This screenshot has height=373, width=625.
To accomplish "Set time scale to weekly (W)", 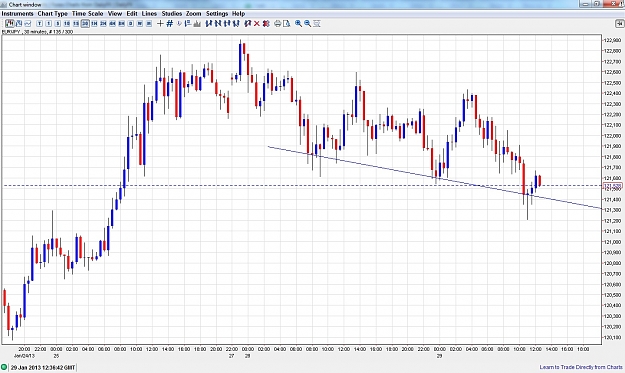I will click(x=140, y=24).
